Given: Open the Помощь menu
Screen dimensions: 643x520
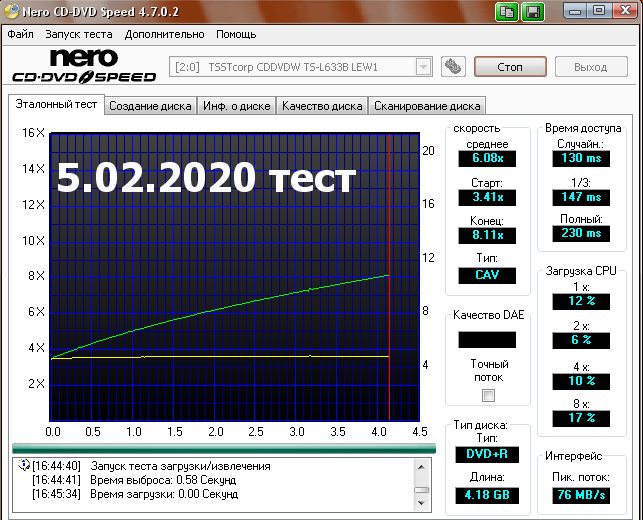Looking at the screenshot, I should click(236, 34).
